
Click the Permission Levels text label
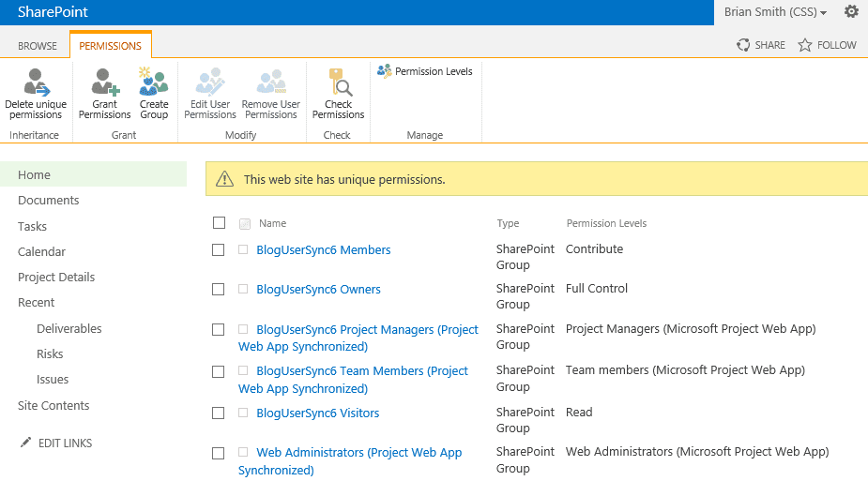[x=434, y=71]
